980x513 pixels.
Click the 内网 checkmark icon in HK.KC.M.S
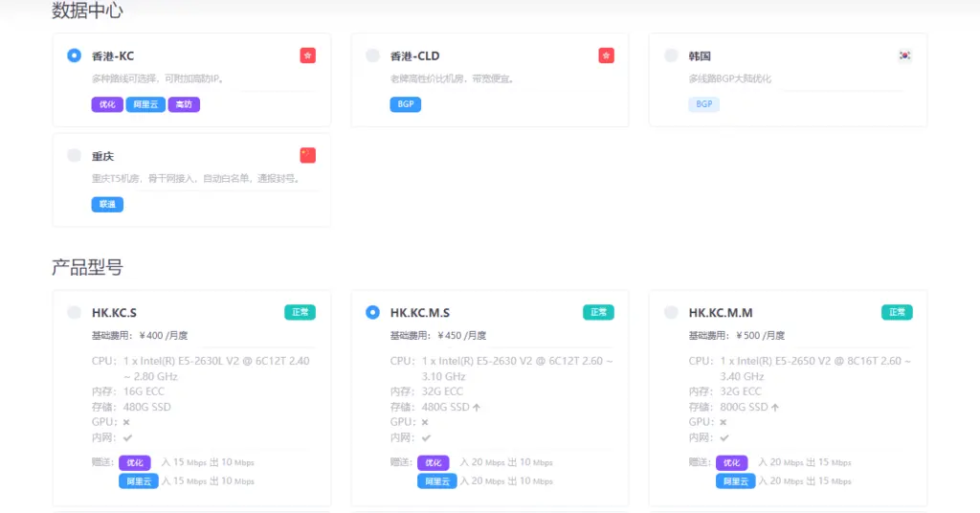point(426,437)
